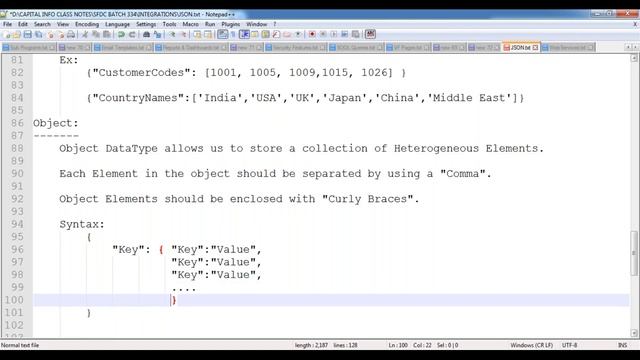Click the Paste toolbar icon
Image resolution: width=640 pixels, height=360 pixels.
[x=107, y=34]
